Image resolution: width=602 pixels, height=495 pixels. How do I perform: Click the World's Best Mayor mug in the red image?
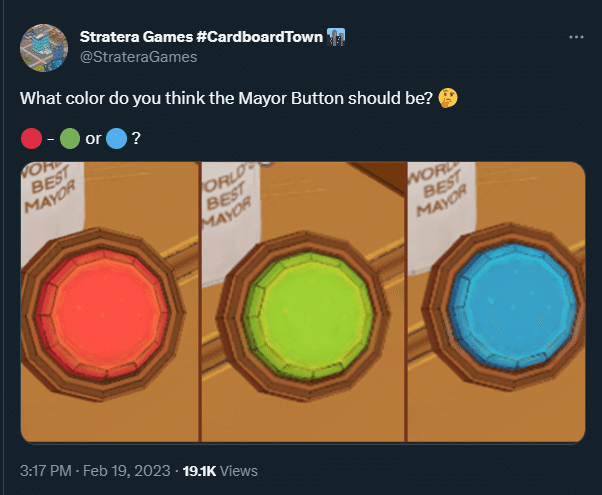tap(52, 207)
